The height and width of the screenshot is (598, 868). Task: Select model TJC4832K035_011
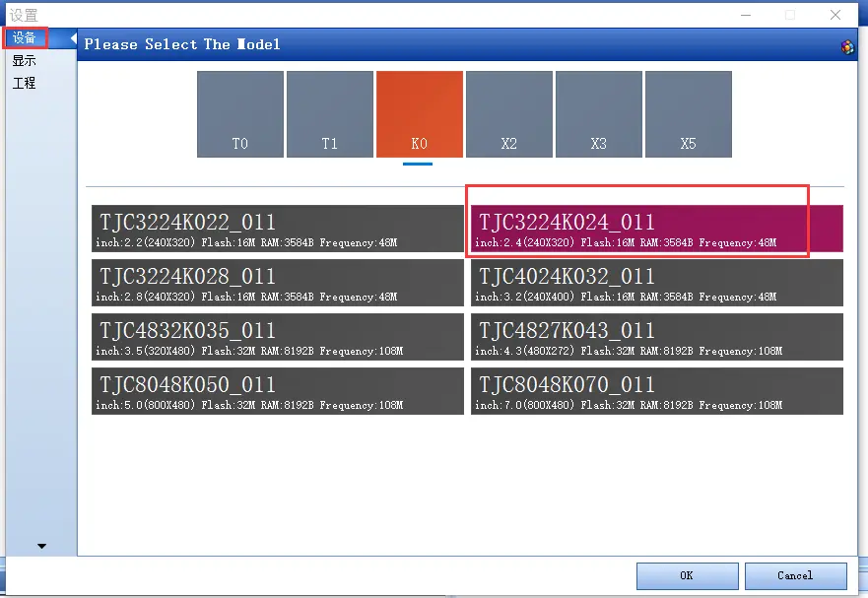(277, 337)
